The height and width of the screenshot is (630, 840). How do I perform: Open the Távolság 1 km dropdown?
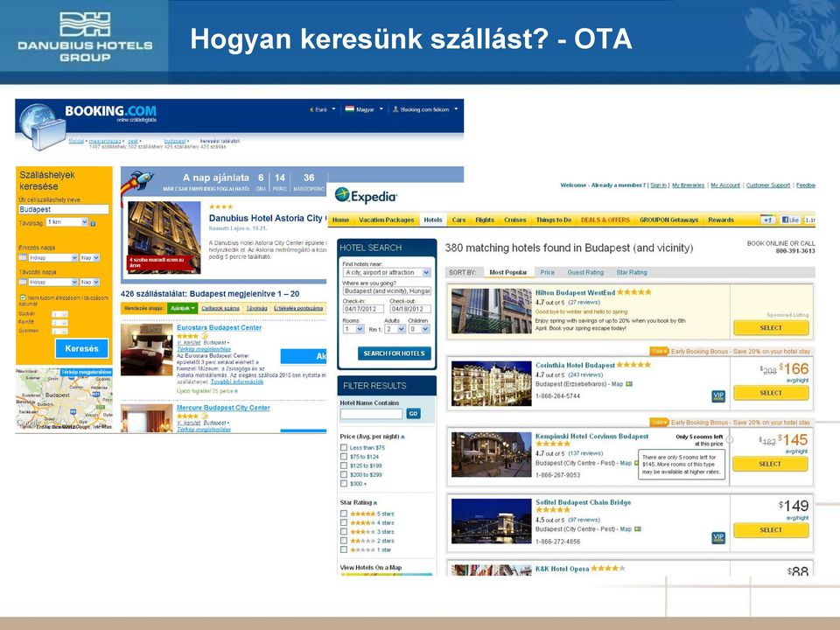click(67, 222)
